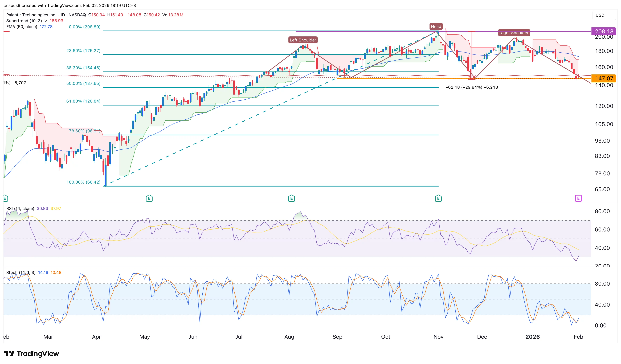The height and width of the screenshot is (364, 621).
Task: Toggle the EMA (50, close) indicator legend
Action: tap(22, 27)
